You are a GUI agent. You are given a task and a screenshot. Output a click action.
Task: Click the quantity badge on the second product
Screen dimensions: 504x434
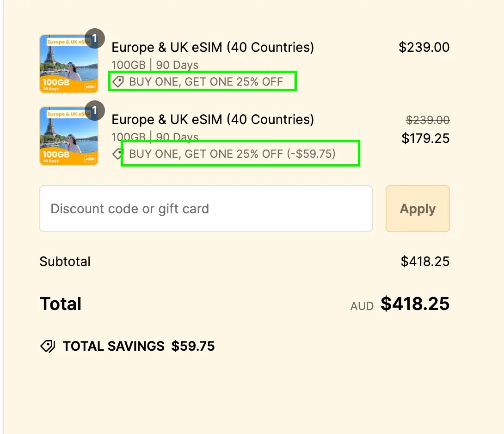pos(94,111)
